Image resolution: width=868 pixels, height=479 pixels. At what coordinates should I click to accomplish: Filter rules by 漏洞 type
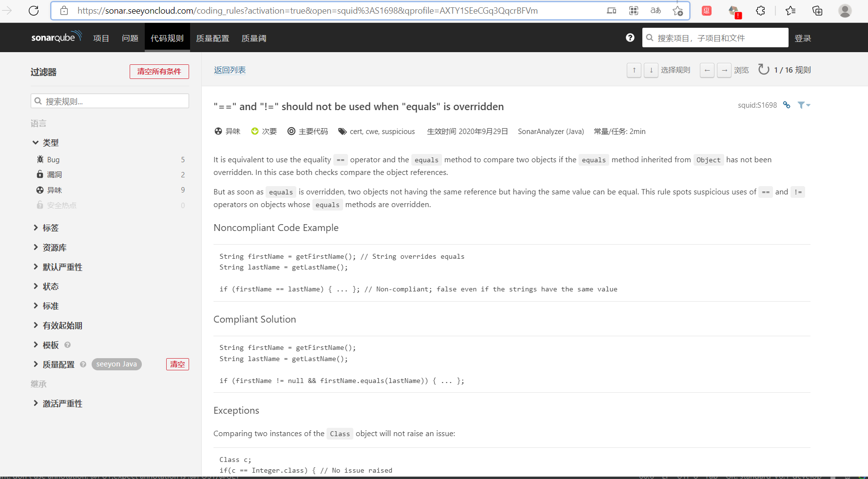tap(54, 174)
